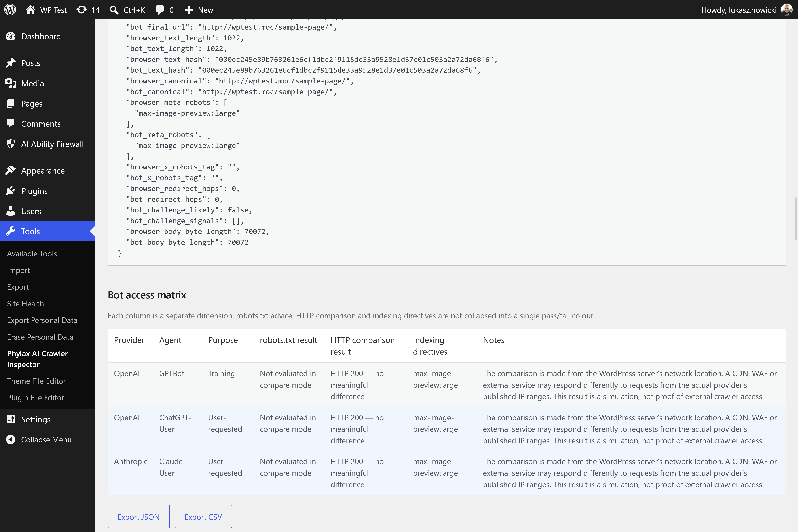Screen dimensions: 798x532
Task: Open Erase Personal Data
Action: [40, 337]
